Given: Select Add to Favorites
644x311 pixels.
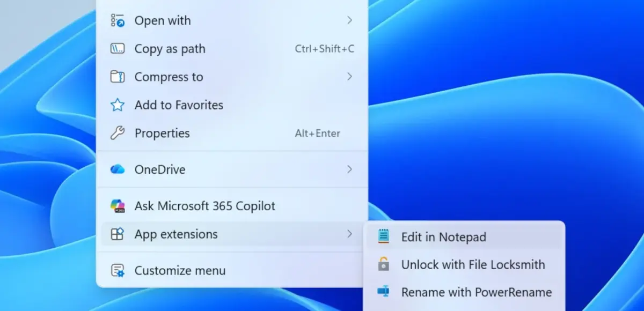Looking at the screenshot, I should (x=232, y=105).
